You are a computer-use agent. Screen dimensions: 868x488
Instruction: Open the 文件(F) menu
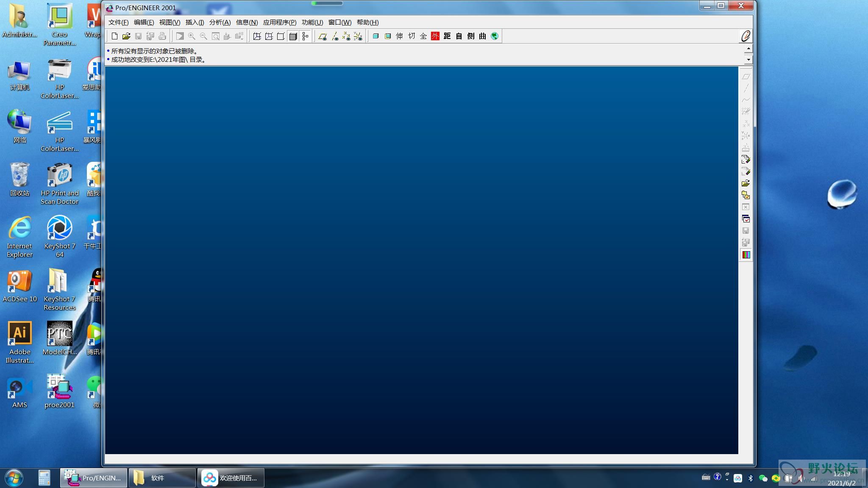(118, 22)
